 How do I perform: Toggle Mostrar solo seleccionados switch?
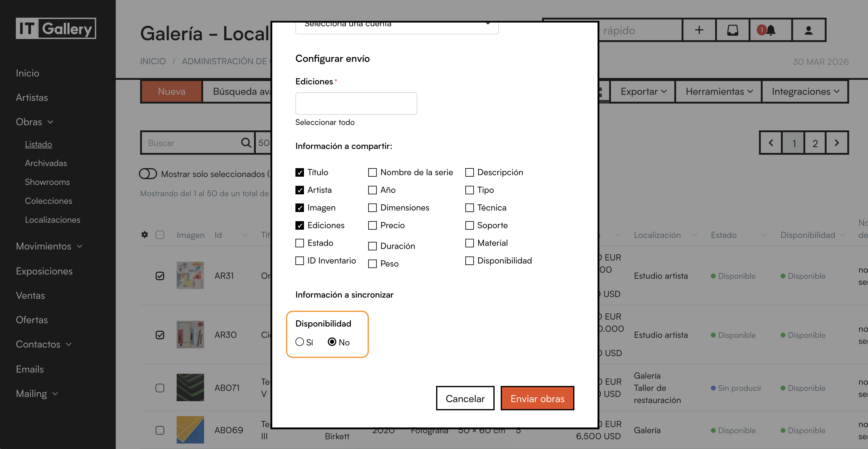pos(148,174)
